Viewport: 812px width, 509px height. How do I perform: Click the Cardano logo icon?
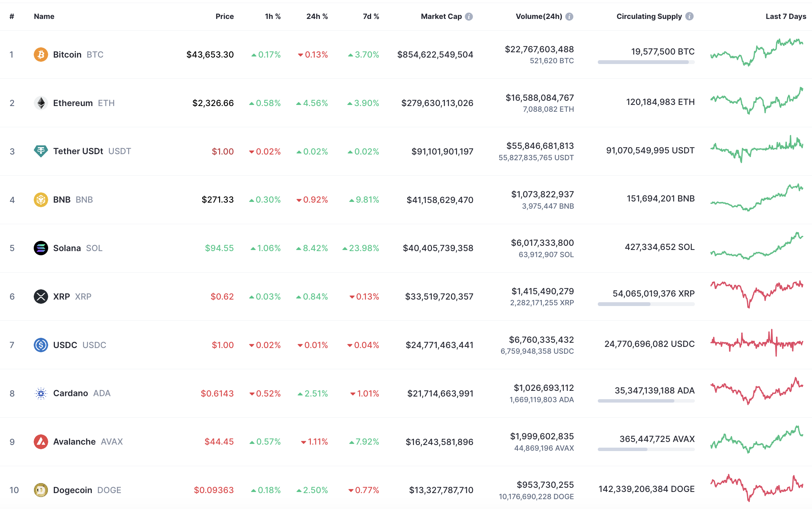[41, 393]
